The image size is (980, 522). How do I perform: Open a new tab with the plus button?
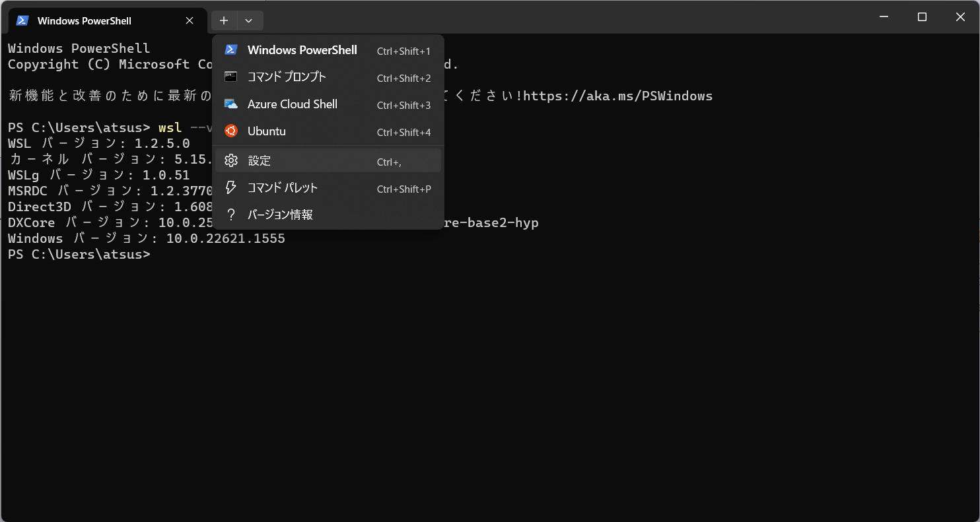[224, 20]
